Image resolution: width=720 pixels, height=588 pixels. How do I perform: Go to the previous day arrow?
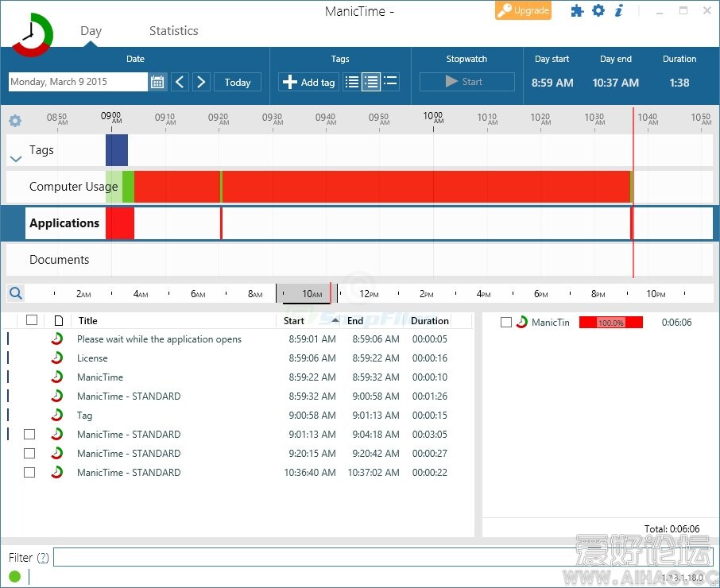pos(180,82)
